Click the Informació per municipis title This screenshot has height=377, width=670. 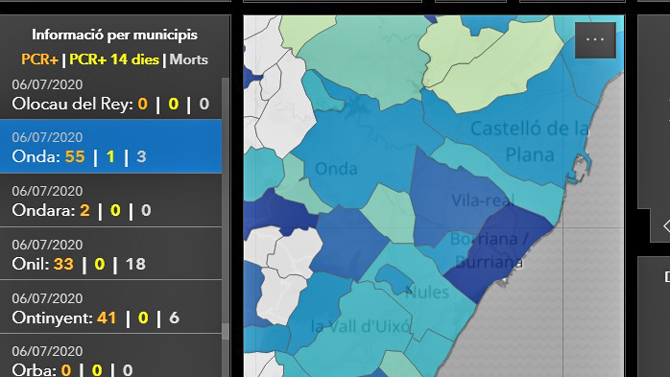click(x=115, y=35)
